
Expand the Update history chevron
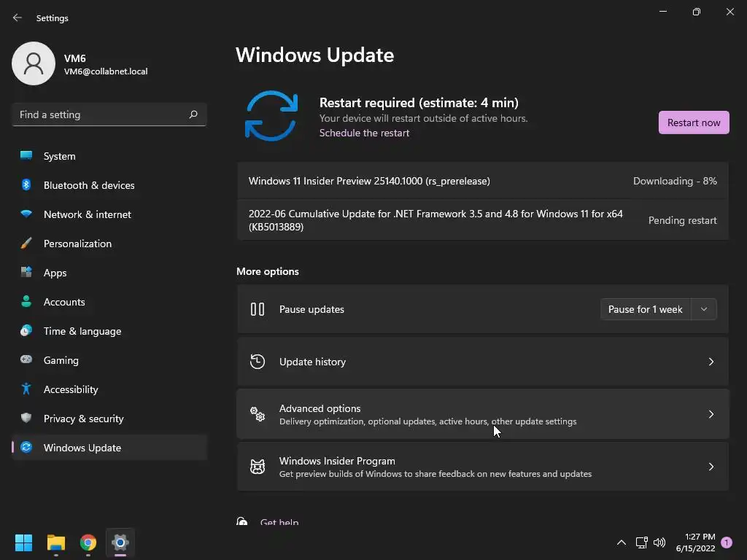pos(711,362)
